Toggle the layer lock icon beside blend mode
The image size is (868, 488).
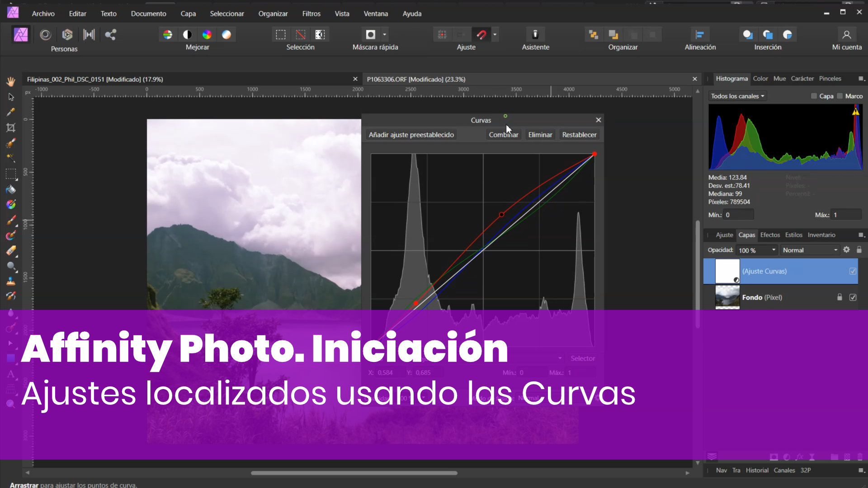[859, 250]
